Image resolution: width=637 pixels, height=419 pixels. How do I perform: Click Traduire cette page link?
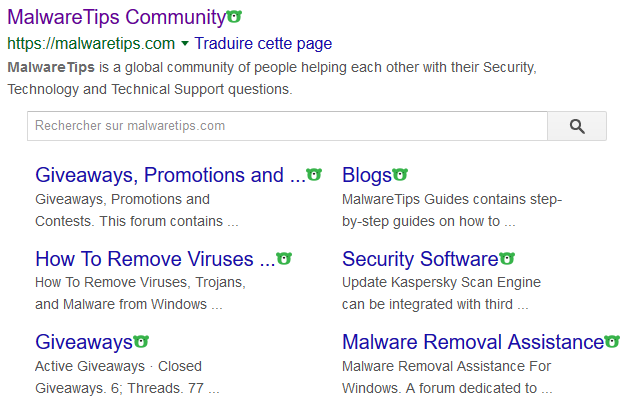click(263, 44)
